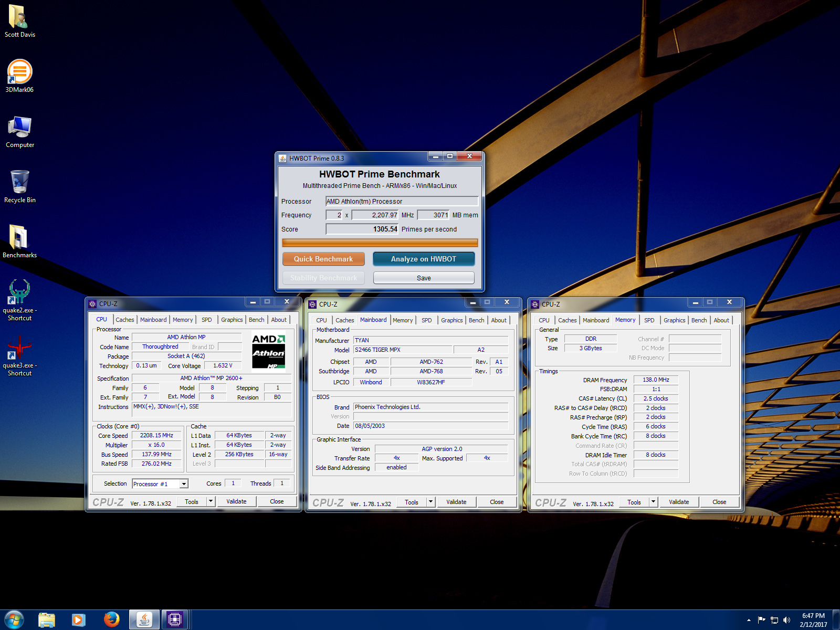Click Tools button in left CPU-Z window
840x630 pixels.
point(192,501)
